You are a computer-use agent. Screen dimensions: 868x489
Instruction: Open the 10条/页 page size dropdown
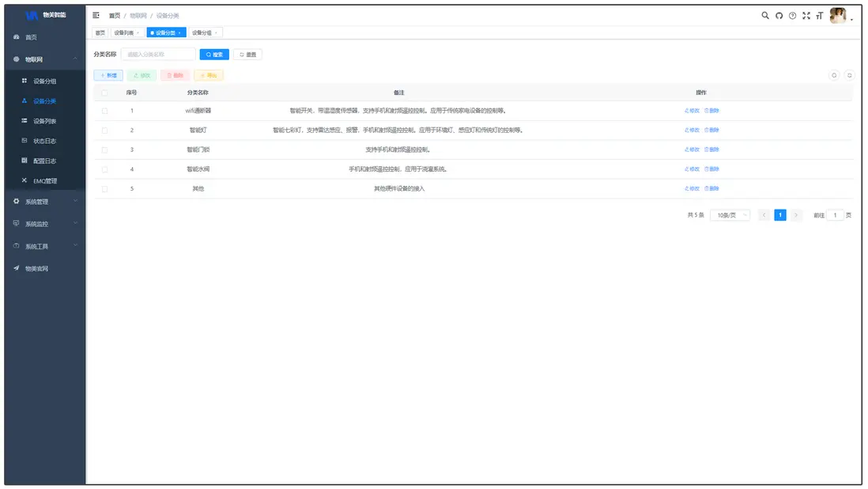pos(730,215)
